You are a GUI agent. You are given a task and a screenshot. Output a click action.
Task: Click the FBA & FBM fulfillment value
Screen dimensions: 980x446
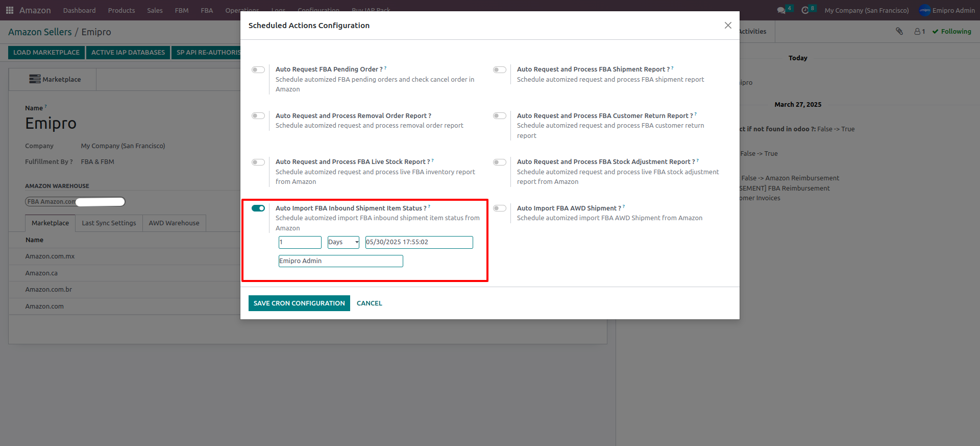97,162
